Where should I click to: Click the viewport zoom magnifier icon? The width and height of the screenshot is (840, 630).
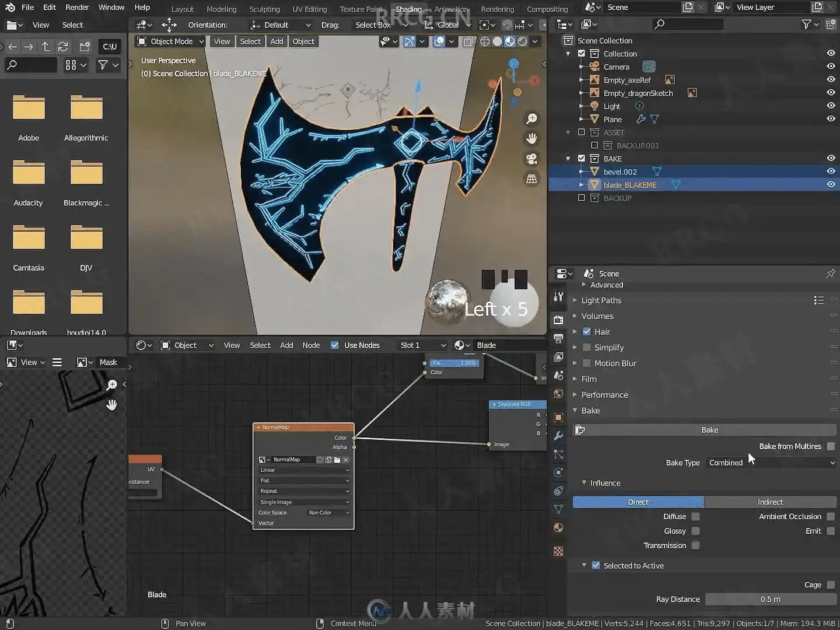(531, 119)
